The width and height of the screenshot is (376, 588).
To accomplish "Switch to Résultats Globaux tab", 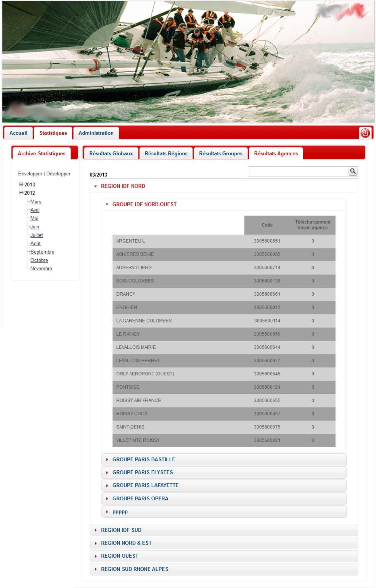I will click(x=111, y=154).
